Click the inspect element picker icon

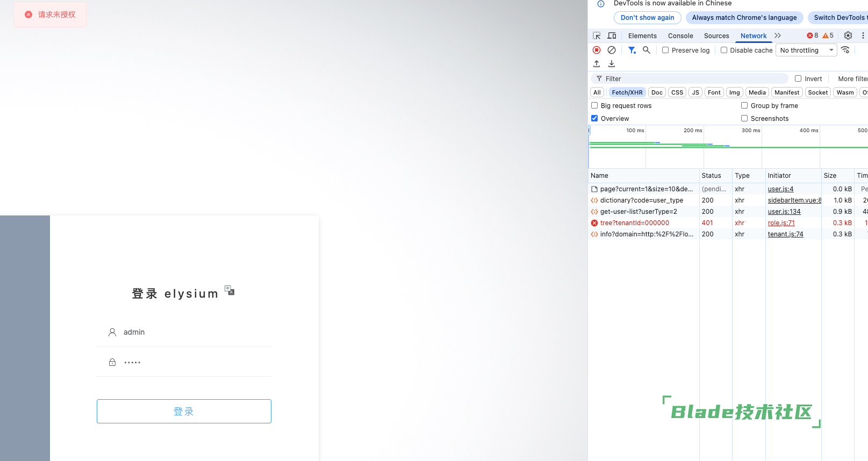[x=597, y=36]
